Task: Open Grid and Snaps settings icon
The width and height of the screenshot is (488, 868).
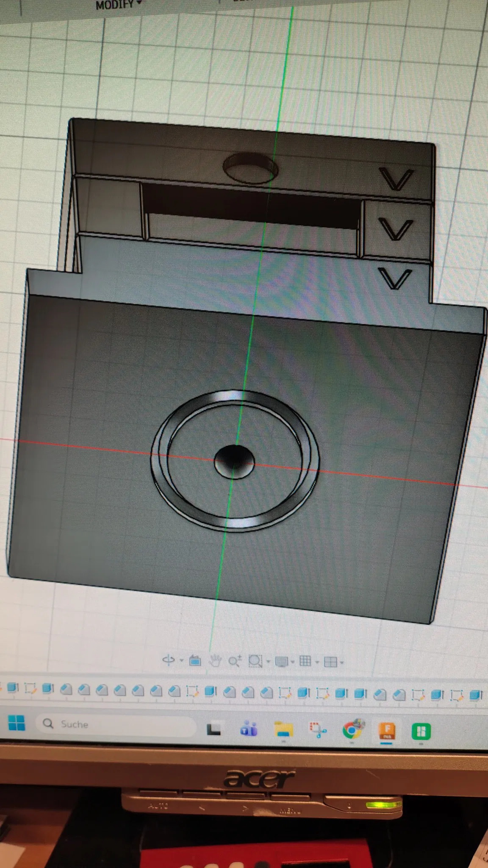Action: [x=305, y=661]
